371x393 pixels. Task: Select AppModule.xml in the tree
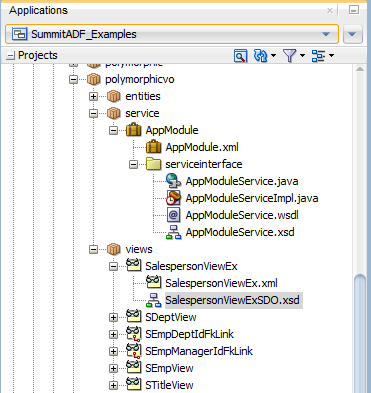pos(202,147)
